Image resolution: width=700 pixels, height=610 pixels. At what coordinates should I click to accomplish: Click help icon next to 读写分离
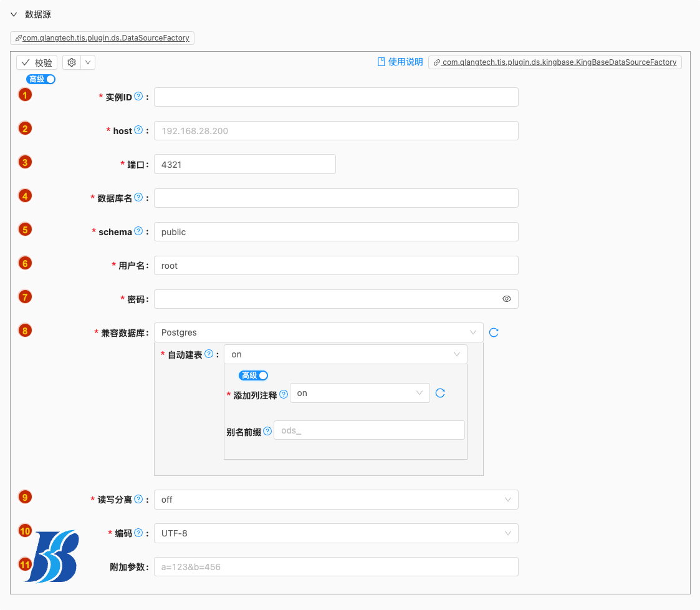(138, 499)
